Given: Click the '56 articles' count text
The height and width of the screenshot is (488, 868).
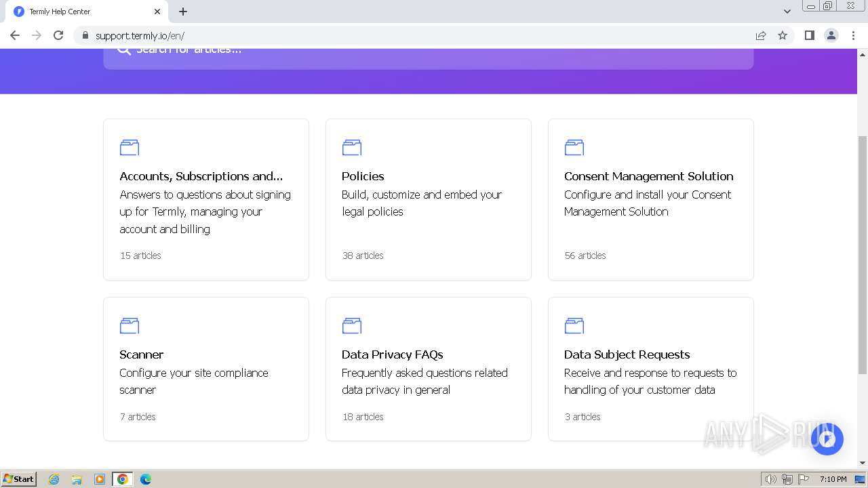Looking at the screenshot, I should click(585, 256).
